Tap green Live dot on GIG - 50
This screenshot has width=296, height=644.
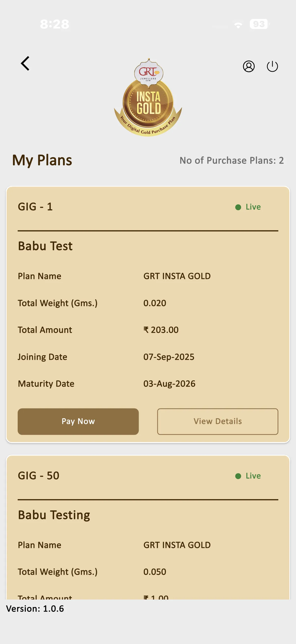[238, 476]
